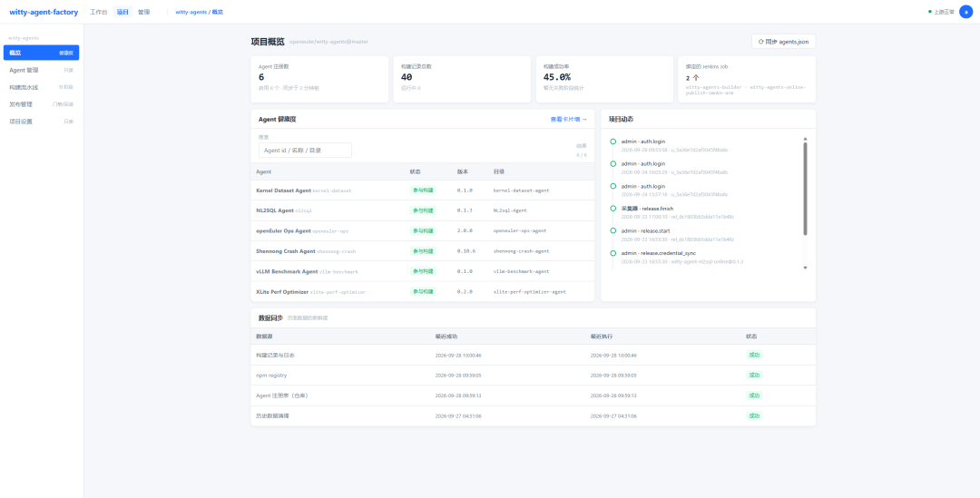This screenshot has height=498, width=980.
Task: Click directory vllm-benchmark-agent cell
Action: (521, 271)
